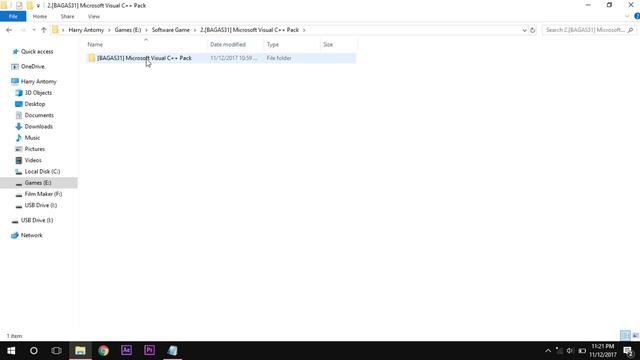640x360 pixels.
Task: Launch Adobe After Effects from the taskbar
Action: 127,351
